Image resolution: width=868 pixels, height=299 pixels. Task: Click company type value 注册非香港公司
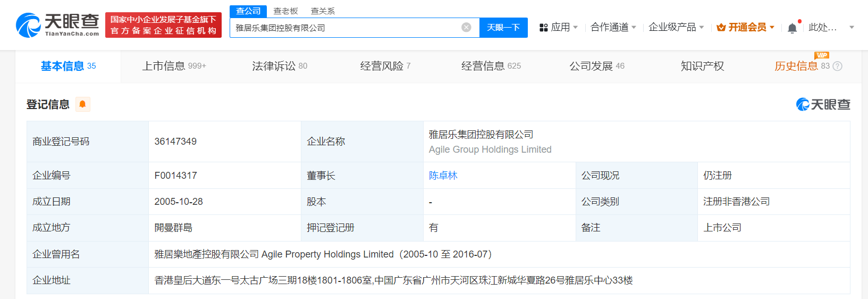[736, 202]
